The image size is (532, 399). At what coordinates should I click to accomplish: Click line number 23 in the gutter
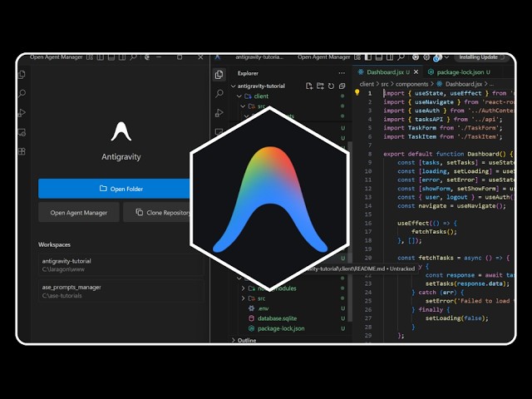point(368,283)
